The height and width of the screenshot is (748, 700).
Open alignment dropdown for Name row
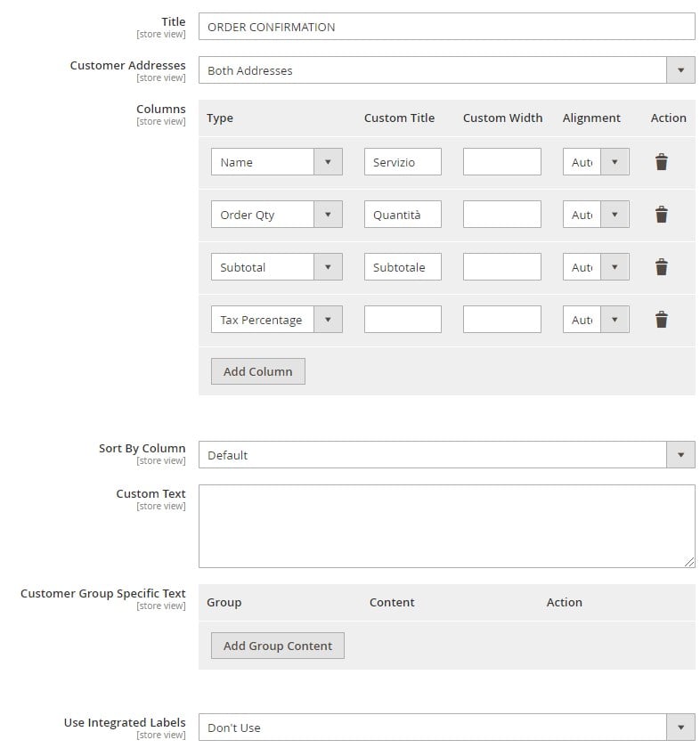[x=596, y=162]
